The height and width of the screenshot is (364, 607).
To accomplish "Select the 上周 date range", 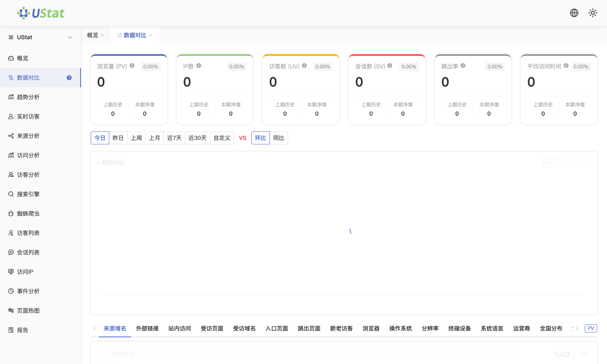I will pyautogui.click(x=136, y=138).
